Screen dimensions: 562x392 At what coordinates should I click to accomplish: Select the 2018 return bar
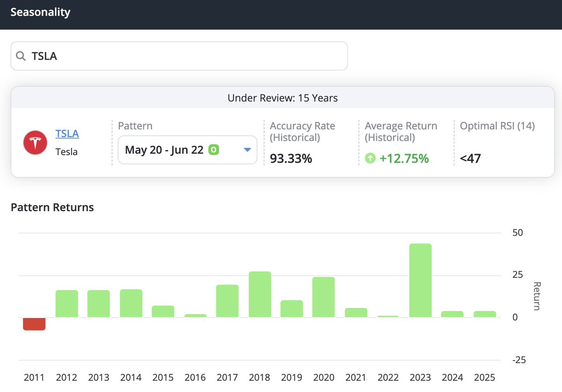click(260, 295)
